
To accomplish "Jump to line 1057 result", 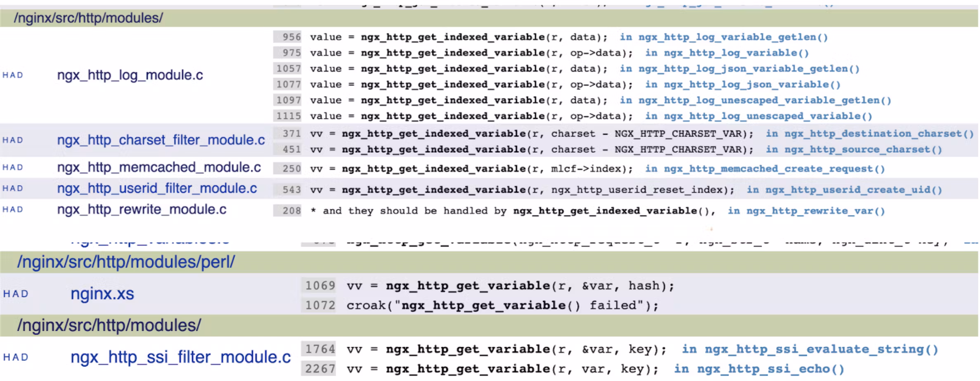I will (289, 68).
